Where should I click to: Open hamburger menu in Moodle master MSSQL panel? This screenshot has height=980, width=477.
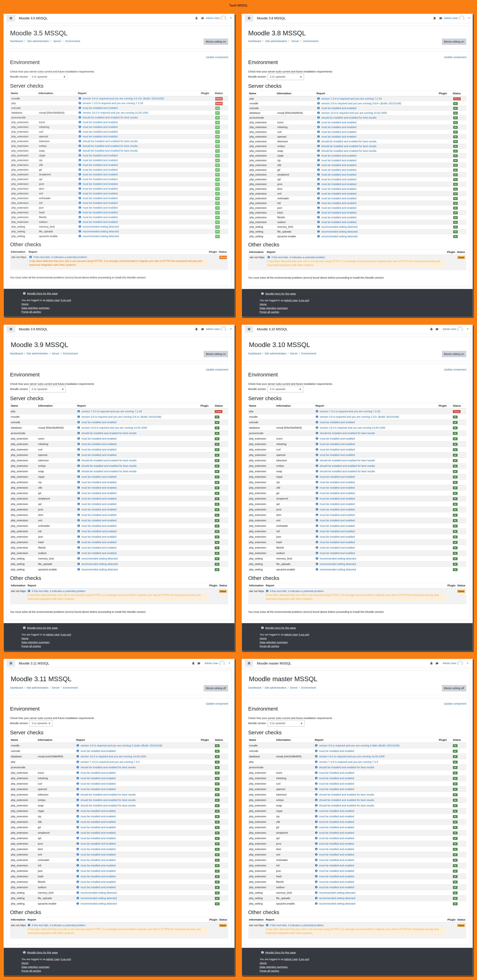(x=249, y=663)
